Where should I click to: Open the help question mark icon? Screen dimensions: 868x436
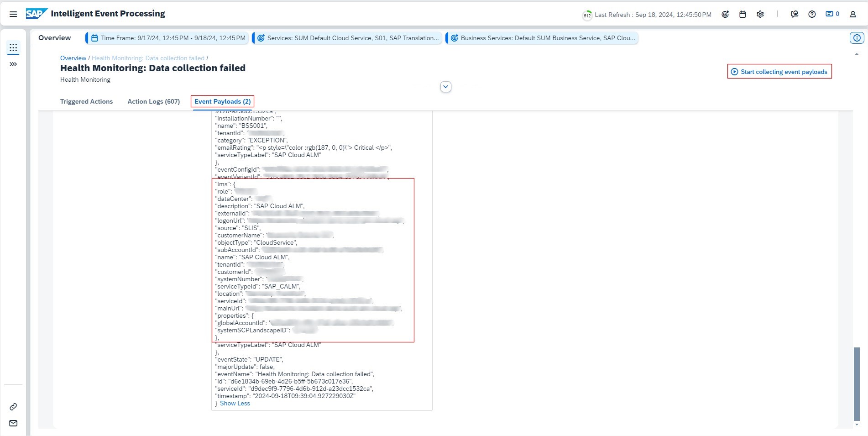point(812,14)
